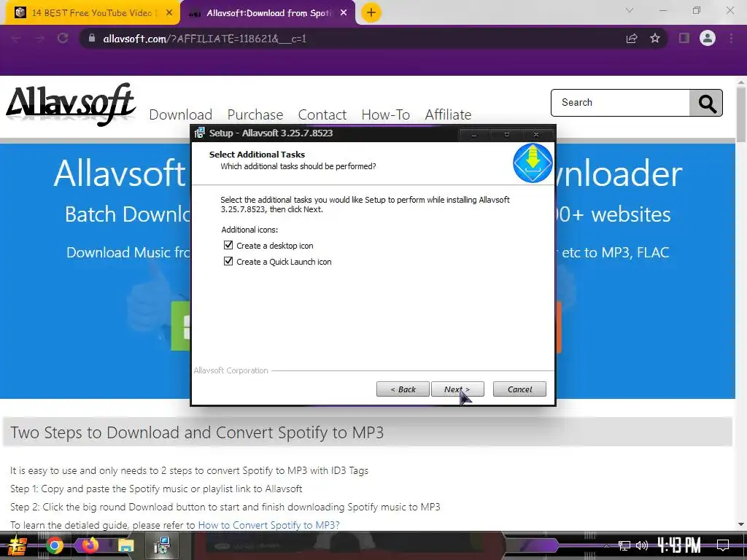This screenshot has width=747, height=560.
Task: Click the 'Select Additional Tasks' heading
Action: 257,155
